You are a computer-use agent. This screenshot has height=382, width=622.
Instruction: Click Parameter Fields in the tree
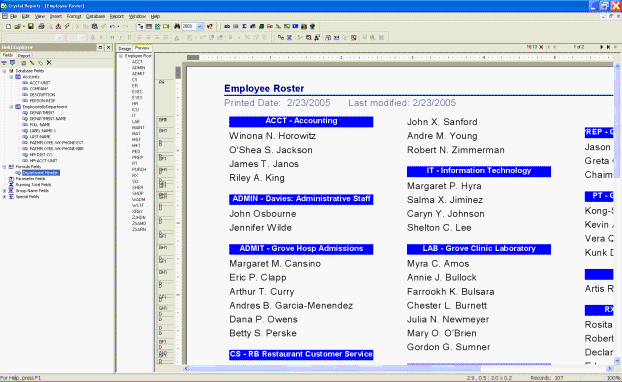coord(31,179)
